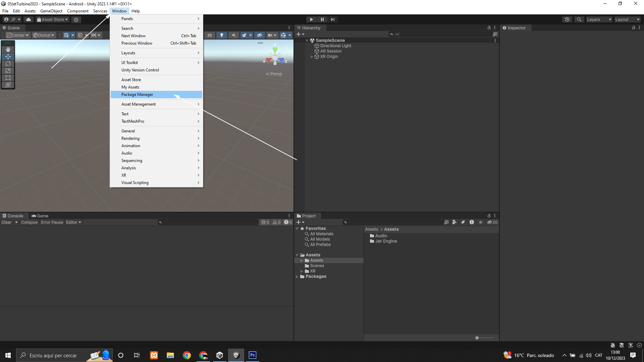
Task: Select the Rotate tool
Action: click(x=8, y=64)
